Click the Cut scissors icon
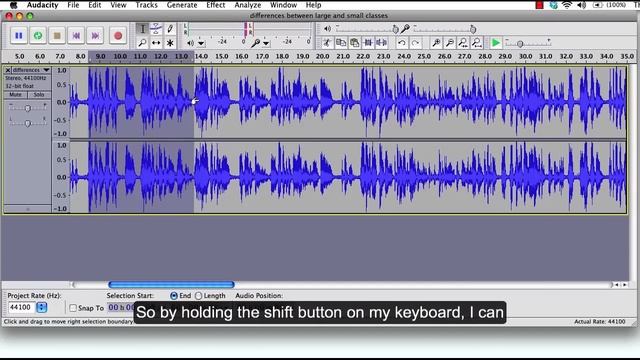Viewport: 640px width, 360px height. click(327, 42)
